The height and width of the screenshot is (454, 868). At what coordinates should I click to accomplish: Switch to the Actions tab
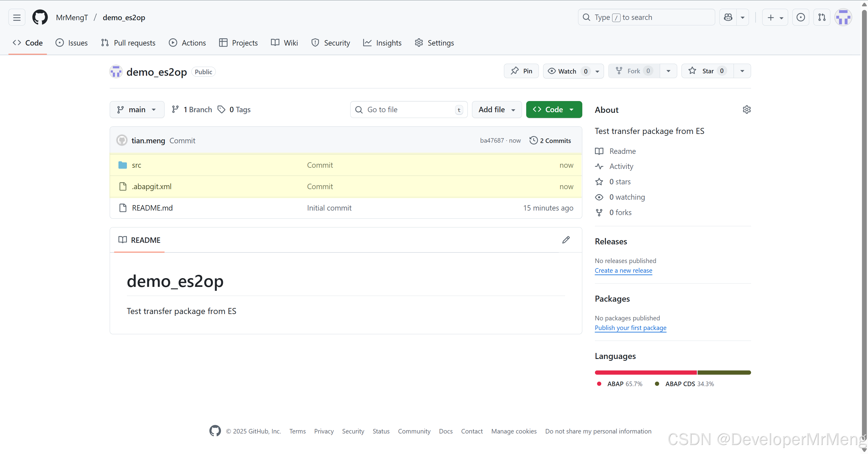pyautogui.click(x=187, y=43)
